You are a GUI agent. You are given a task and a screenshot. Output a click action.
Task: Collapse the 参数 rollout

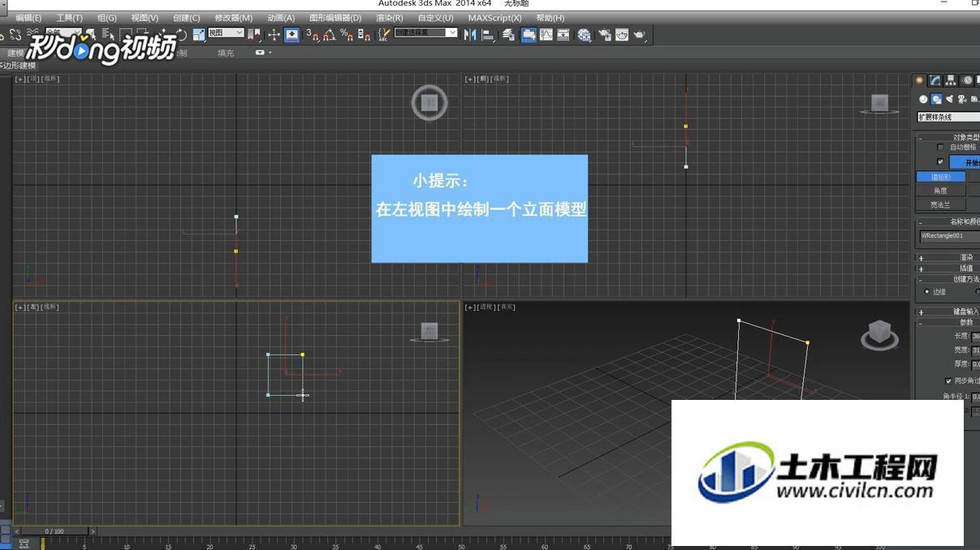[x=948, y=322]
